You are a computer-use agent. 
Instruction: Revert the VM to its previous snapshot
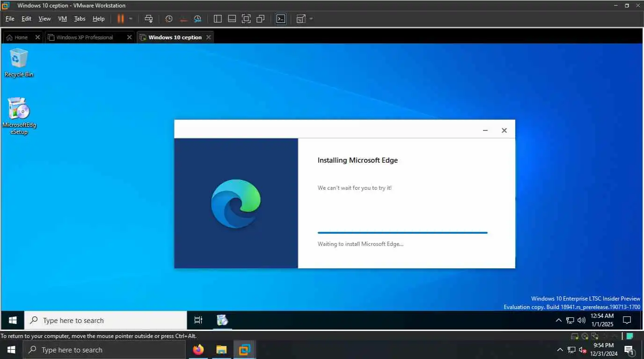tap(183, 19)
